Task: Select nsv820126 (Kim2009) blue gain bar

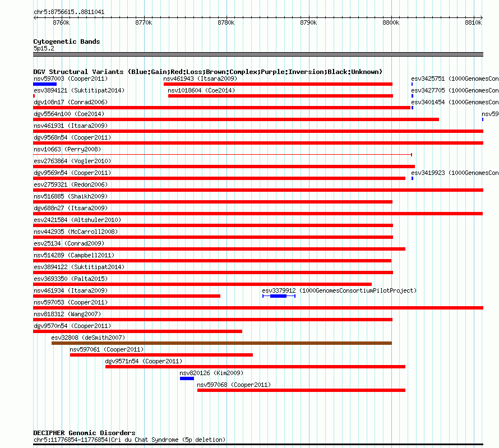Action: point(187,378)
